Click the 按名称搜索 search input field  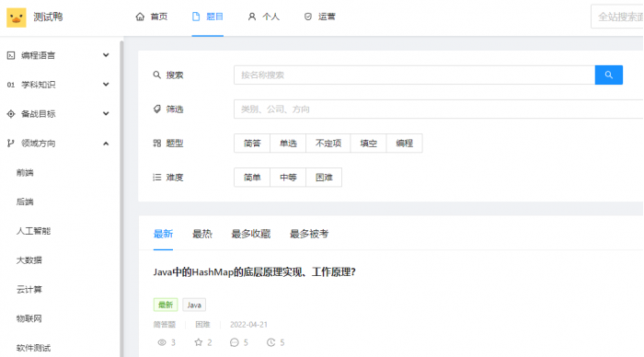(x=414, y=75)
